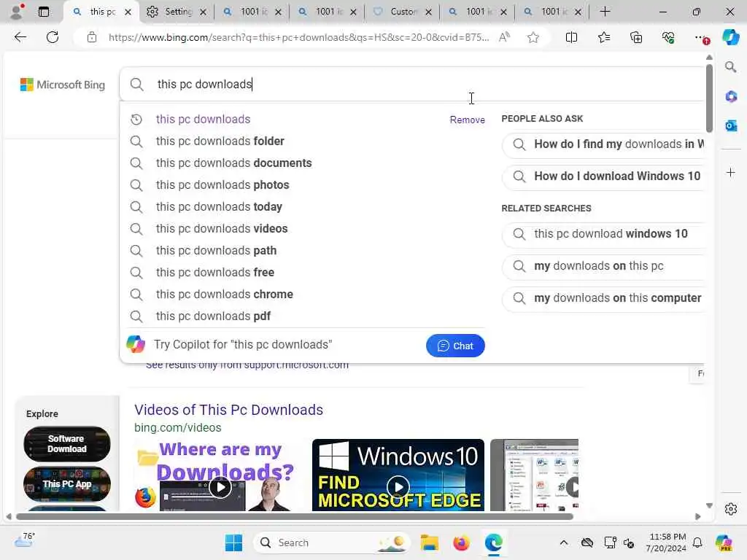Image resolution: width=747 pixels, height=560 pixels.
Task: Click the vertical page scrollbar thumb
Action: tap(709, 98)
